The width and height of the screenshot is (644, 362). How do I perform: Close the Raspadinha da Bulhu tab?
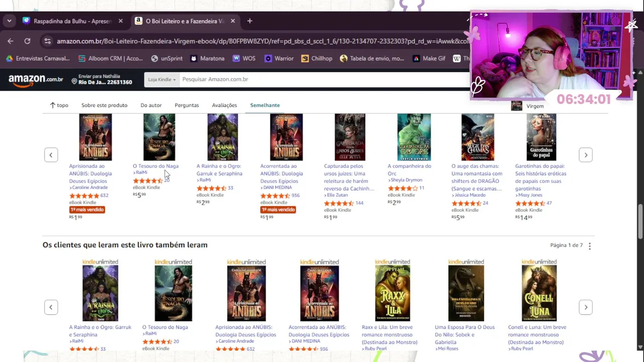[120, 21]
